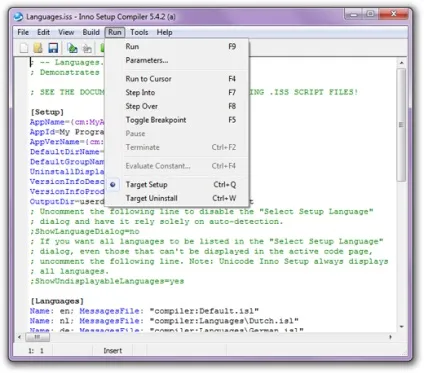
Task: Open the Edit menu
Action: [44, 32]
